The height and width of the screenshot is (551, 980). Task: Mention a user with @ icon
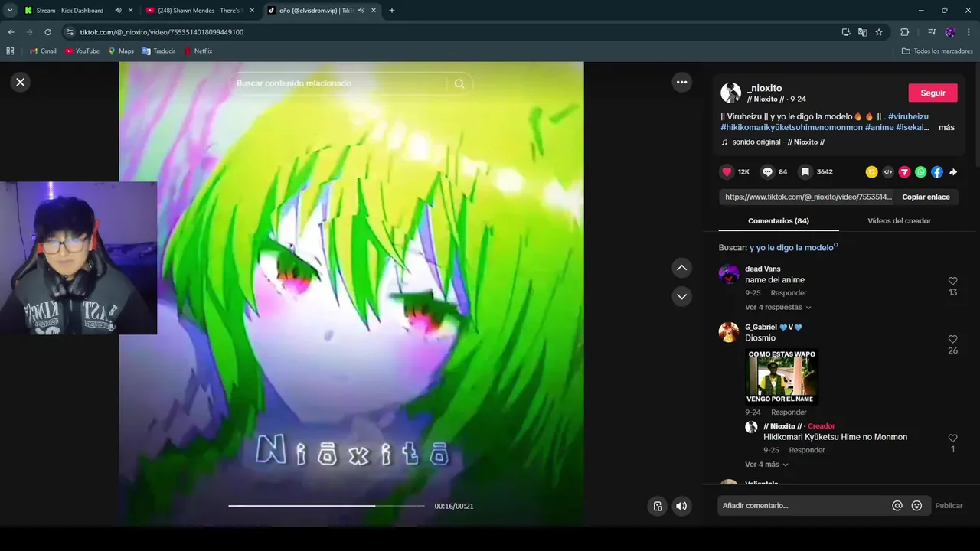897,505
